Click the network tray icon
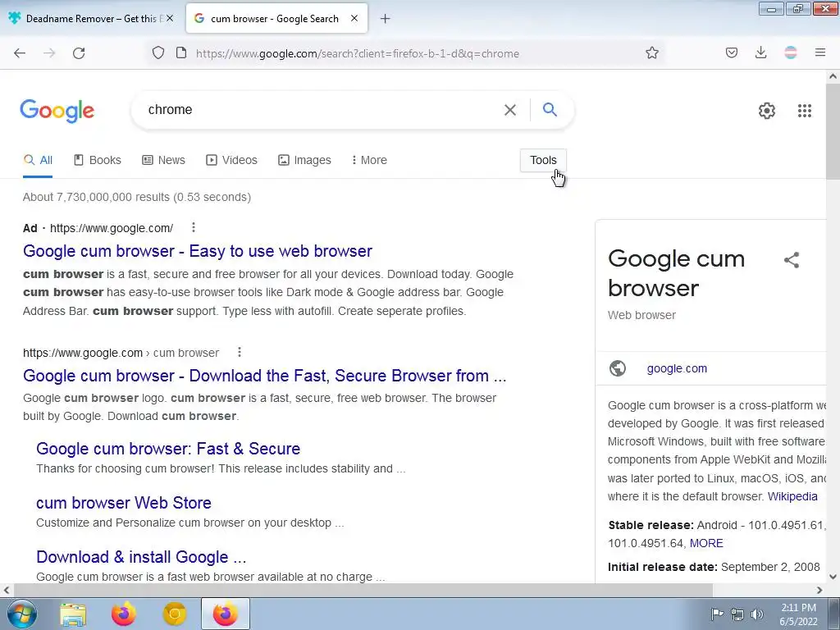The image size is (840, 630). 737,614
